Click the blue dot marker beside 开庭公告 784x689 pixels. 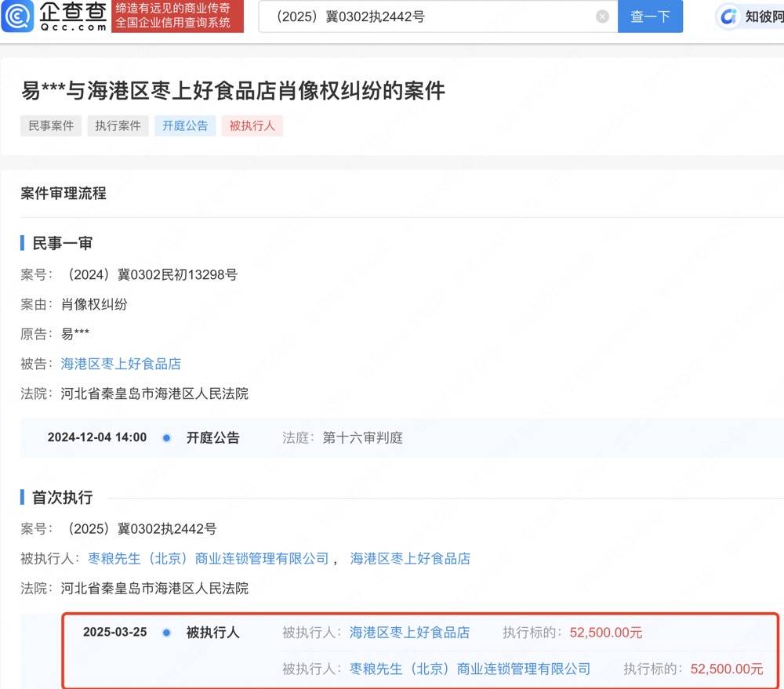coord(166,438)
